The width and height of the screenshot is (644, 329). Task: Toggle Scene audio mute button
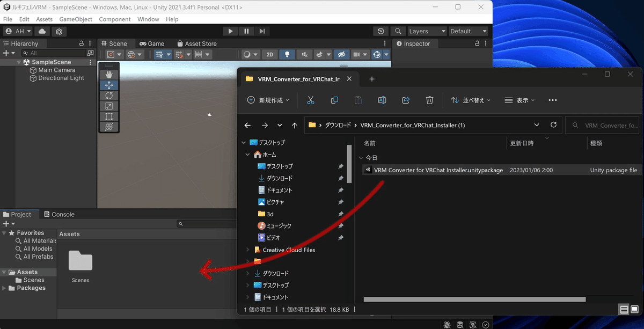pos(304,54)
